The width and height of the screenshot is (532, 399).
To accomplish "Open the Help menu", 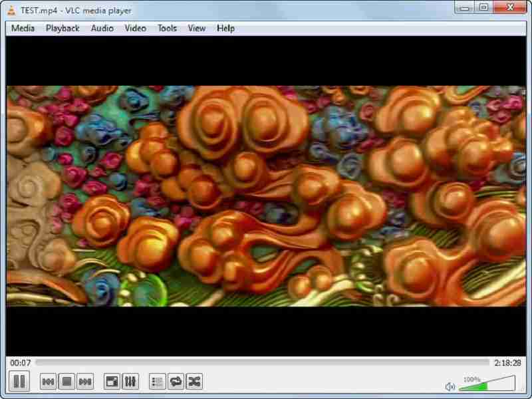I will pos(224,28).
